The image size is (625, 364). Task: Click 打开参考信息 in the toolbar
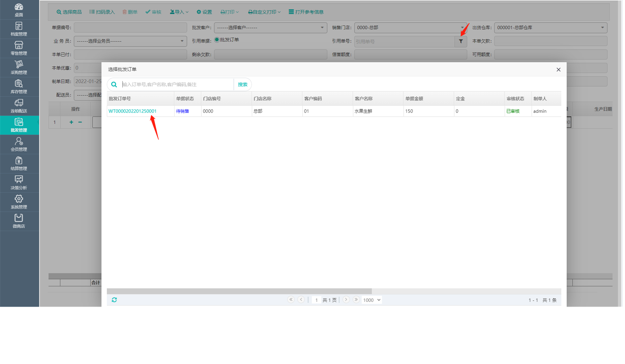[x=306, y=12]
